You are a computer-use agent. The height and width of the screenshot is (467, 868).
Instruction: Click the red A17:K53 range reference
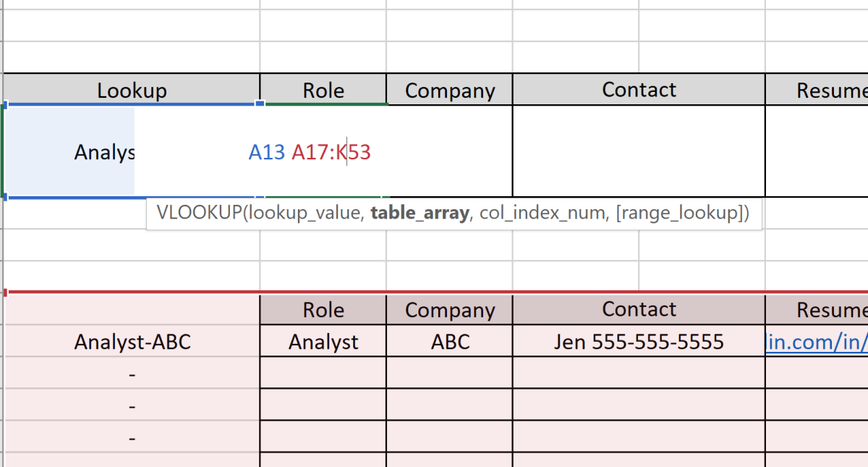click(x=331, y=152)
